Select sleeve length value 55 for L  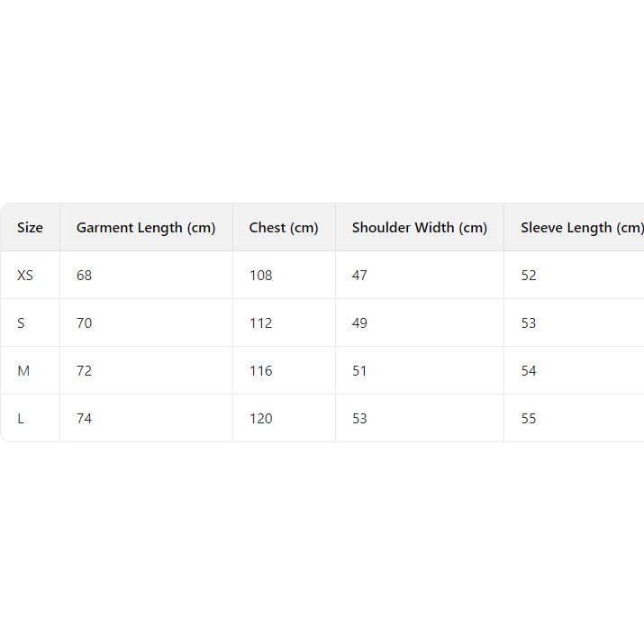pyautogui.click(x=529, y=419)
